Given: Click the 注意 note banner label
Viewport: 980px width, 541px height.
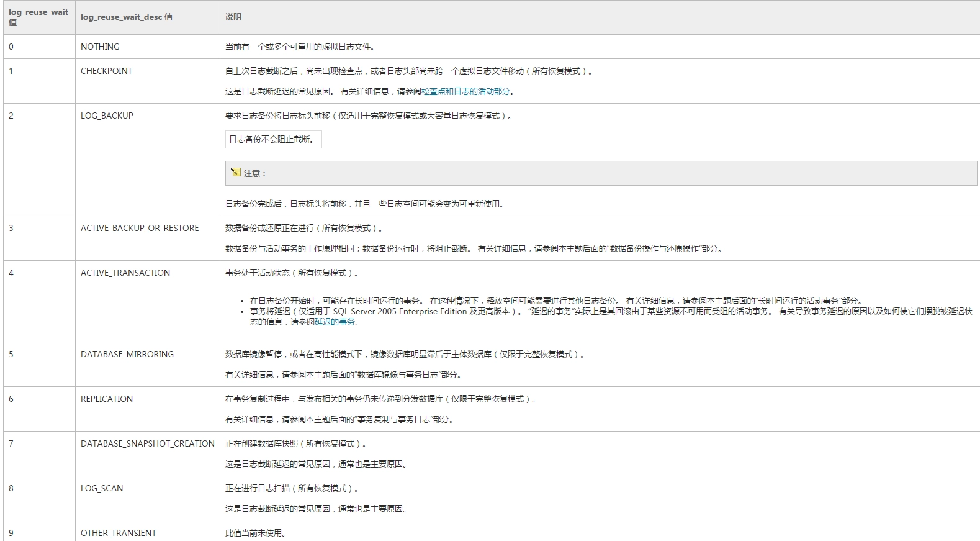Looking at the screenshot, I should click(254, 173).
